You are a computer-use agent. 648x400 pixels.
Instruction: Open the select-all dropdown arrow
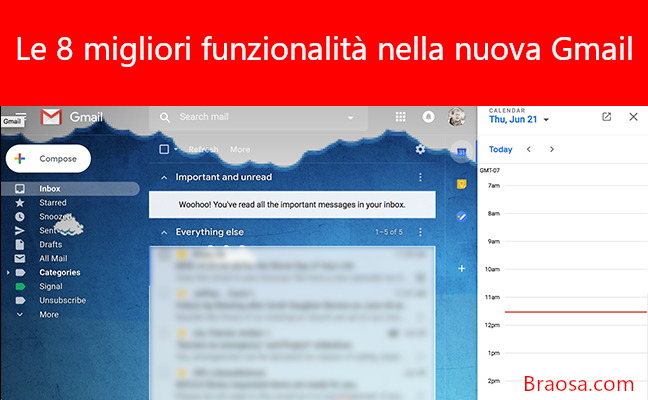(176, 149)
